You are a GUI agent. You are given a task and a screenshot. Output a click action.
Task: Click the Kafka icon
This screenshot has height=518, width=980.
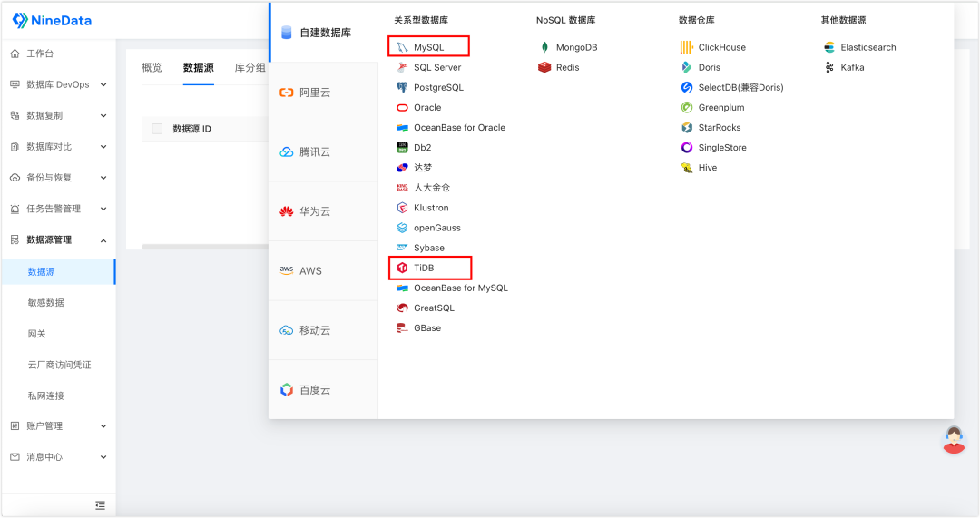click(829, 67)
